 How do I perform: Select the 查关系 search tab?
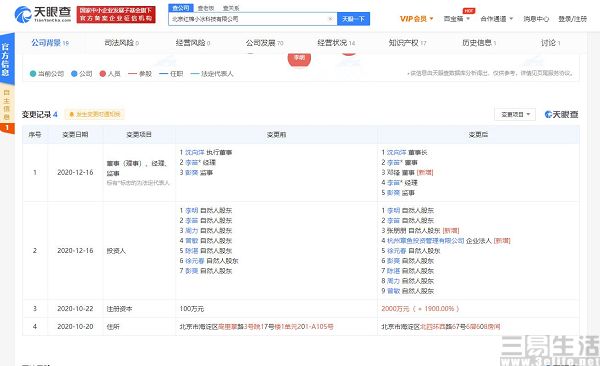tap(231, 8)
